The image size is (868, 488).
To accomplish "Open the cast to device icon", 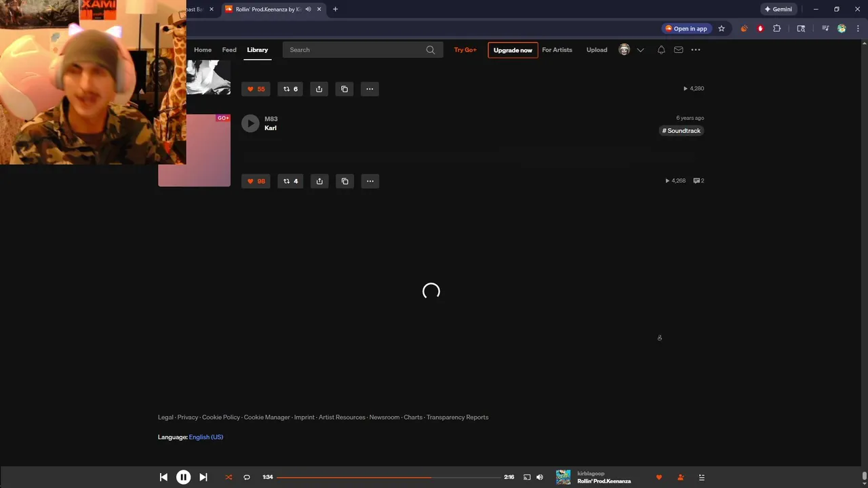I will [x=527, y=477].
